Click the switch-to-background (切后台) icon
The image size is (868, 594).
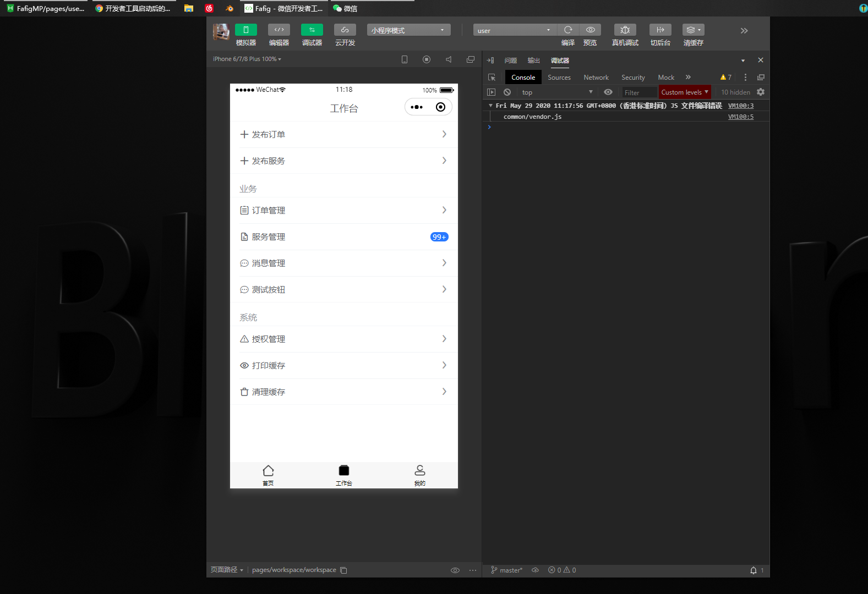pyautogui.click(x=660, y=30)
